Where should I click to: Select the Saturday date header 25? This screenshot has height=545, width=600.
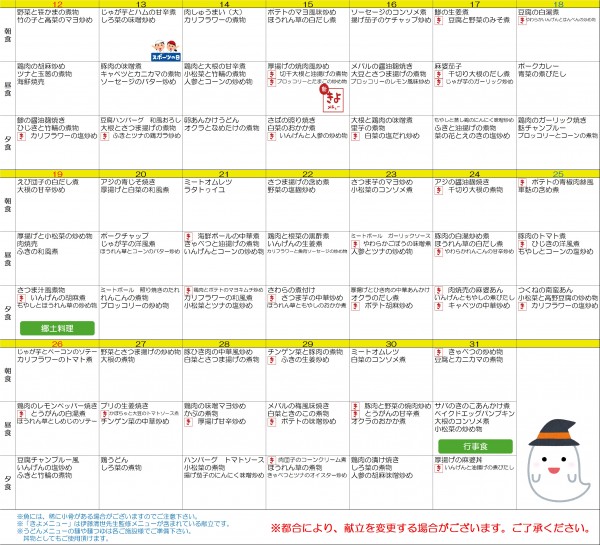(x=559, y=173)
